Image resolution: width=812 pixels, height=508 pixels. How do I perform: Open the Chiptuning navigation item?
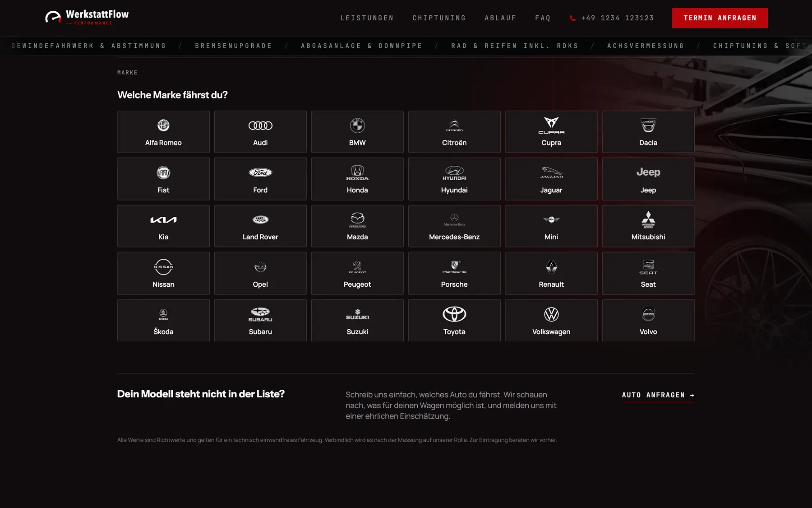click(x=439, y=18)
